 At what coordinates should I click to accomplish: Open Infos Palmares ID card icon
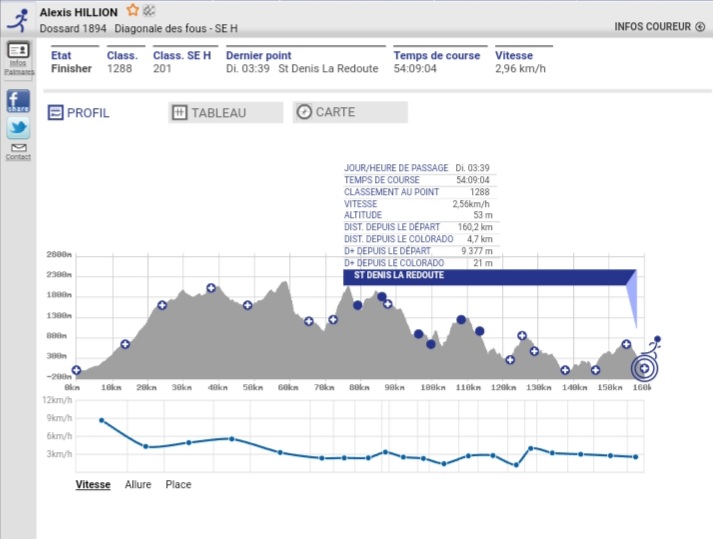(18, 50)
